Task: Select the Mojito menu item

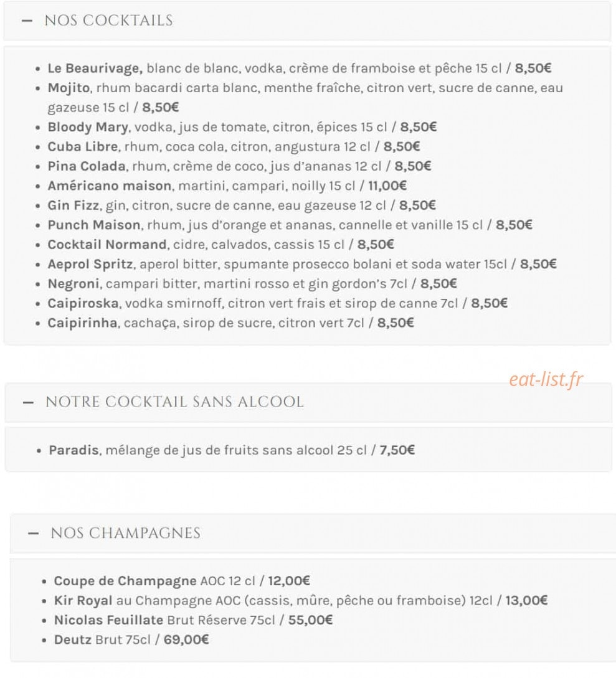Action: click(305, 98)
